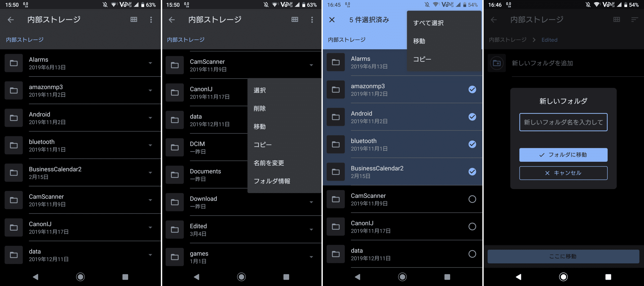Click フォルダに移動 confirm button

[563, 155]
